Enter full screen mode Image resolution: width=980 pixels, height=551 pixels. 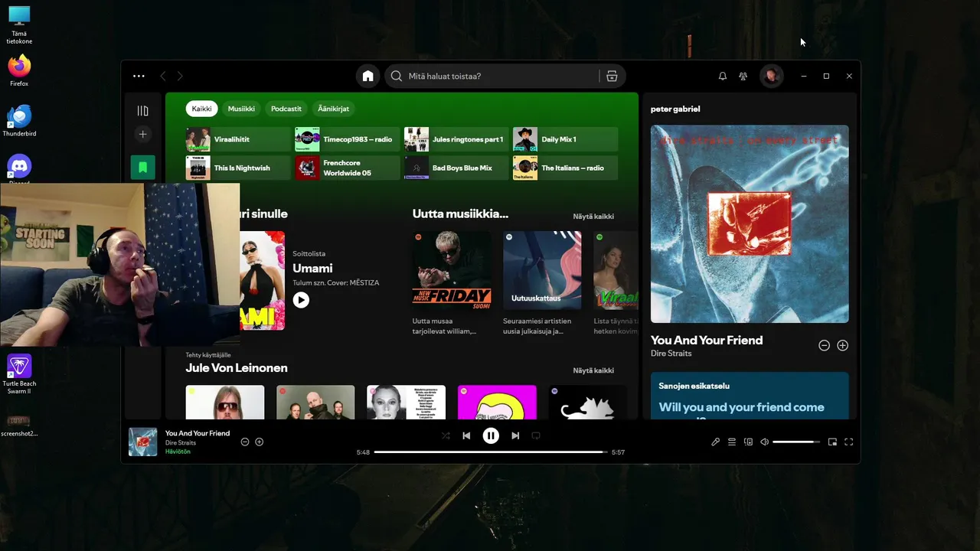848,442
